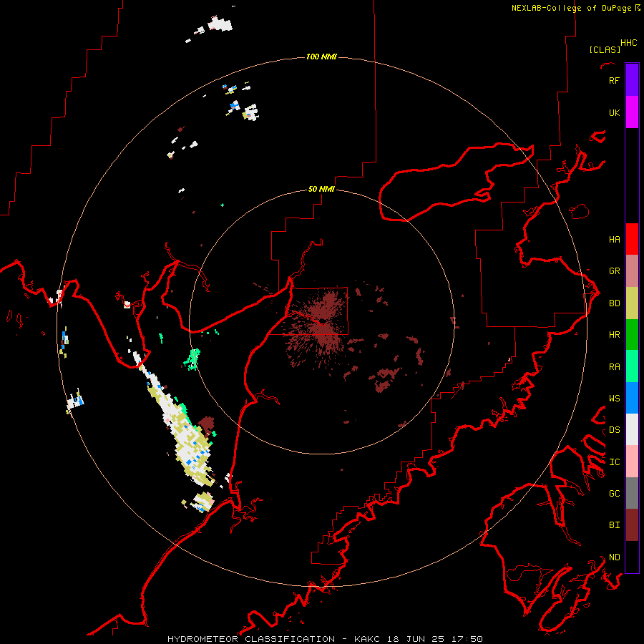Click the HA red legend swatch
This screenshot has width=644, height=644.
tap(632, 239)
